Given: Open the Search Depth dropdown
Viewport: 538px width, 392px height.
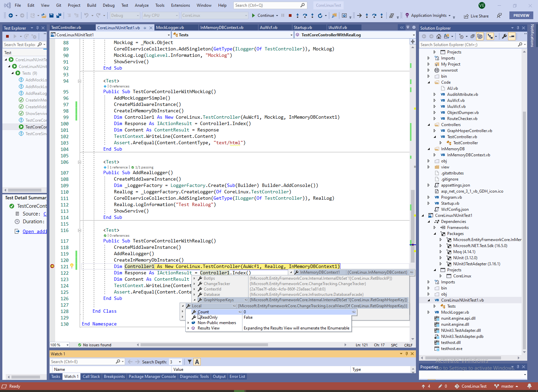Looking at the screenshot, I should [180, 362].
